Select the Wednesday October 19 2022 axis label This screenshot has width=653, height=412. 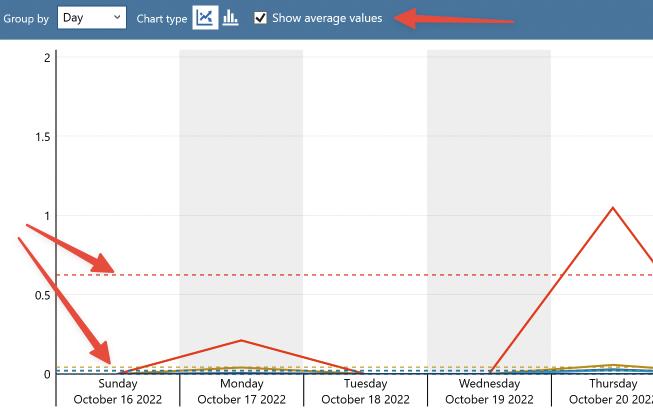coord(489,391)
